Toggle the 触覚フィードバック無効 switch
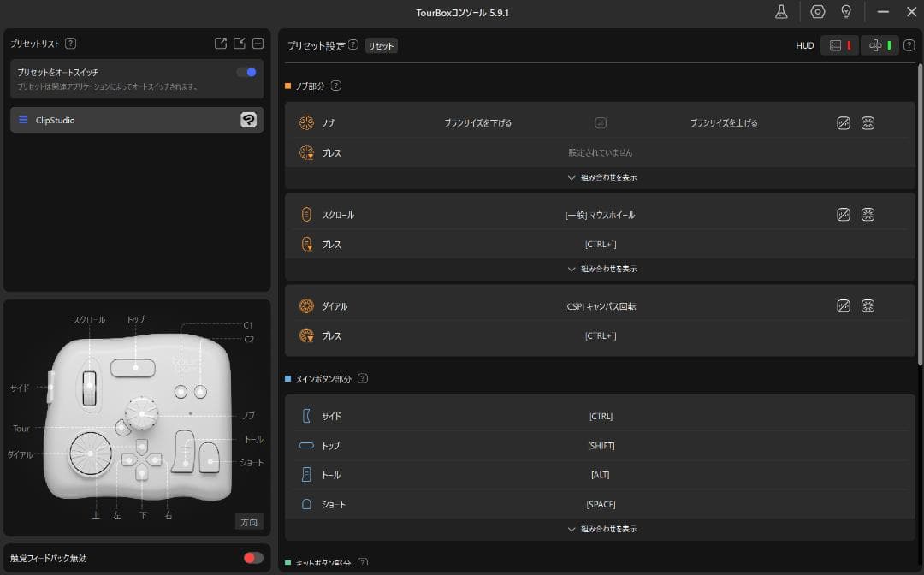The width and height of the screenshot is (924, 575). [x=253, y=558]
